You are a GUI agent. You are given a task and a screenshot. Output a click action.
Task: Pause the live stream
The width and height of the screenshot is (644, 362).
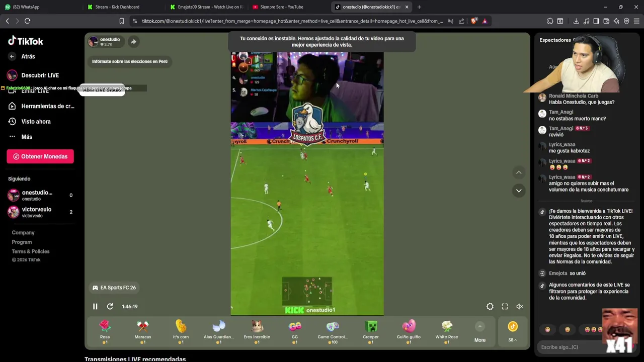click(x=95, y=306)
